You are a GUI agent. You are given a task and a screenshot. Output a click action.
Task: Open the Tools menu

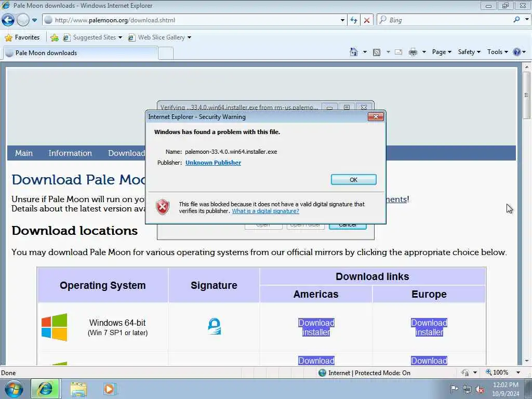coord(497,52)
